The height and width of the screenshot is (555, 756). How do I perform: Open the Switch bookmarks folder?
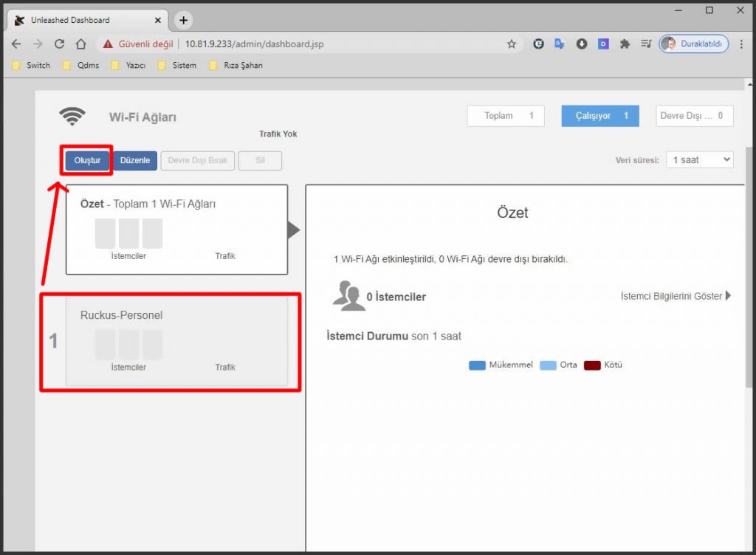point(32,65)
